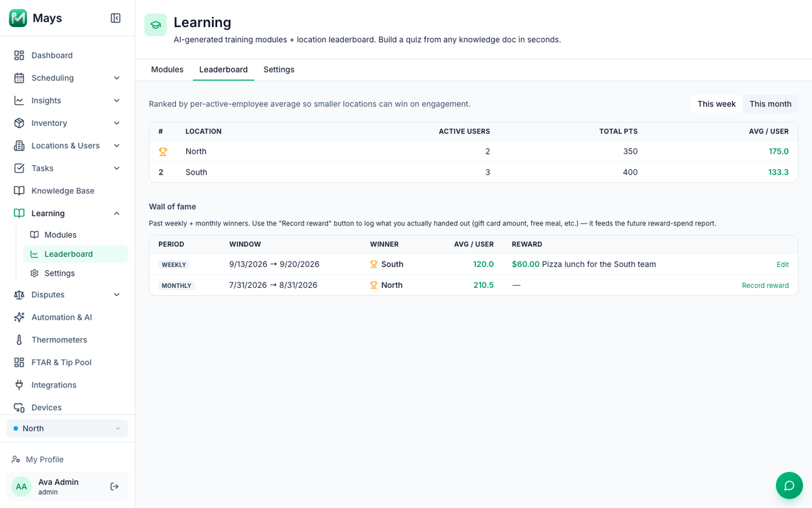812x508 pixels.
Task: Click the My Profile person icon
Action: [x=16, y=459]
